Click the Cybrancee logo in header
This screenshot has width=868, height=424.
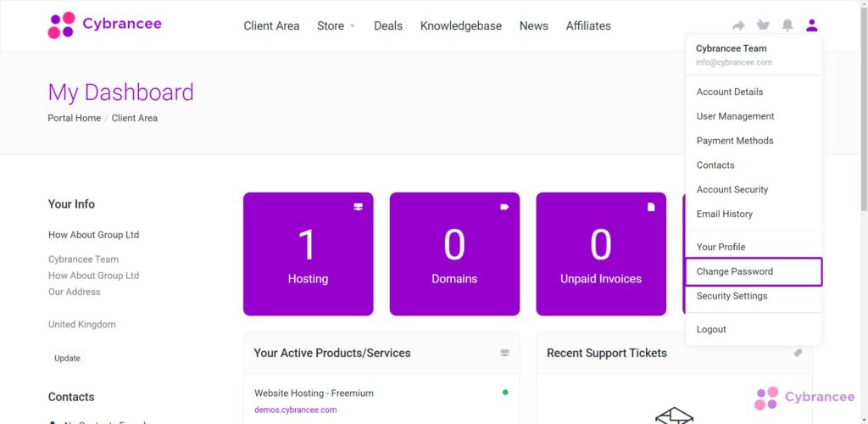[104, 25]
